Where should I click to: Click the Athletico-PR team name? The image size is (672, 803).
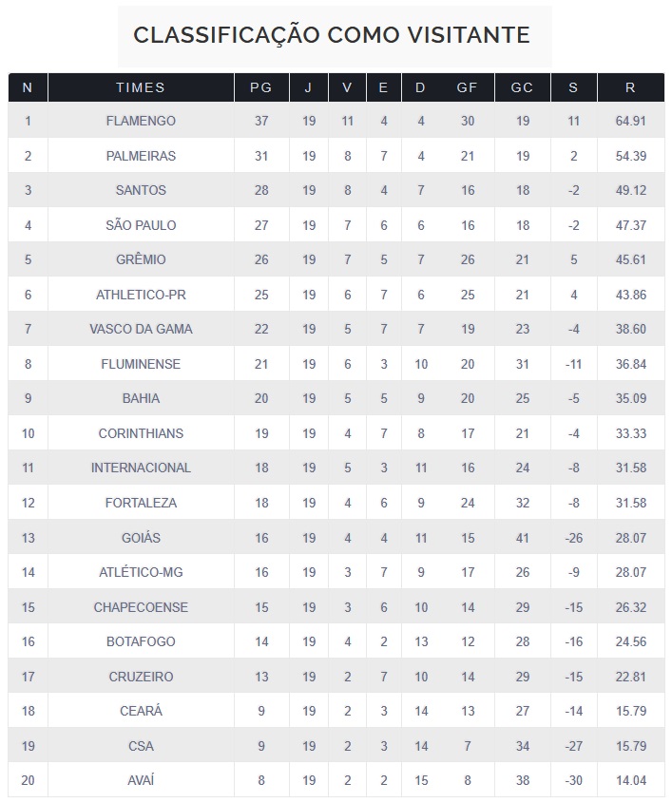(141, 295)
